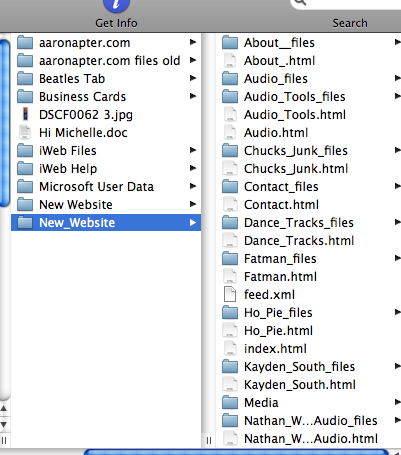Select the Fatman_files folder name

(x=280, y=259)
